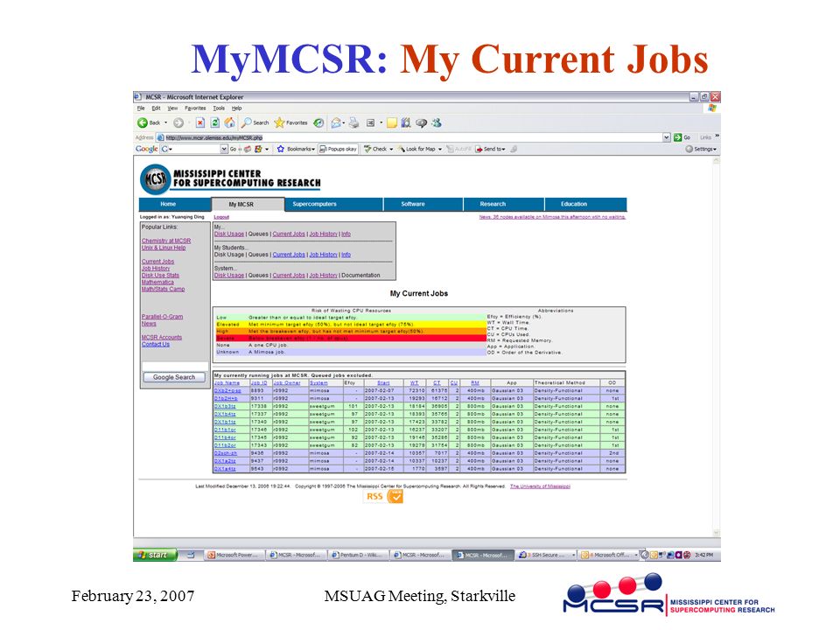840x630 pixels.
Task: Click the Mail envelope icon
Action: click(x=336, y=122)
